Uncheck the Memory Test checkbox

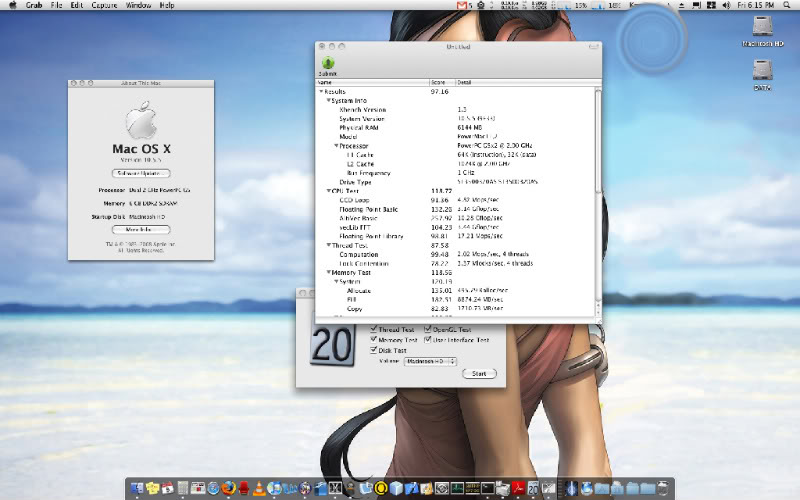(375, 340)
